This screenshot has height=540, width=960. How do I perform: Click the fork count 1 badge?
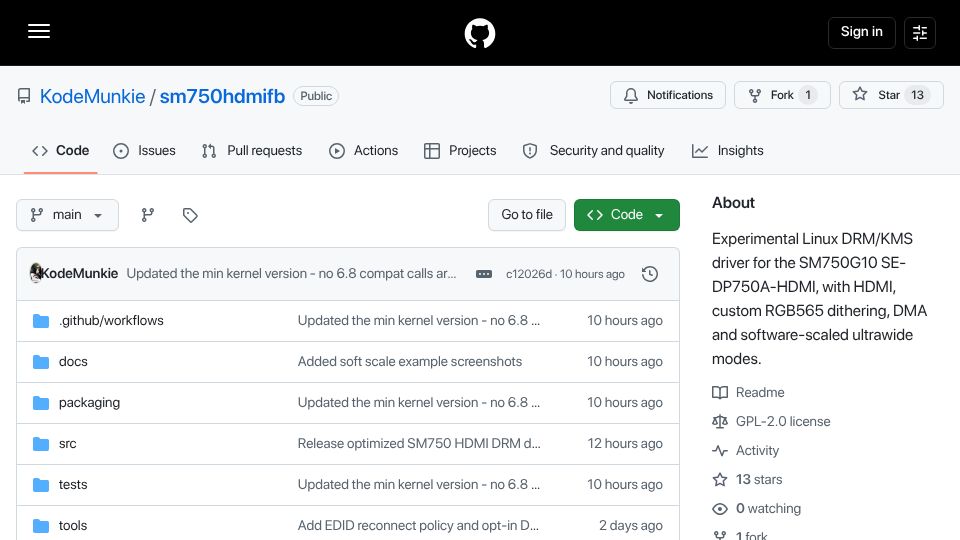808,95
